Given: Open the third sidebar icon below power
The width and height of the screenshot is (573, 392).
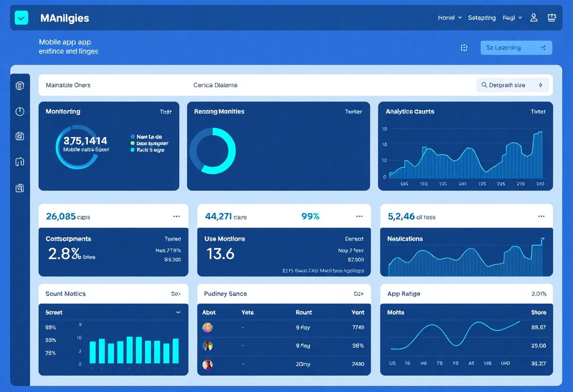Looking at the screenshot, I should coord(20,136).
